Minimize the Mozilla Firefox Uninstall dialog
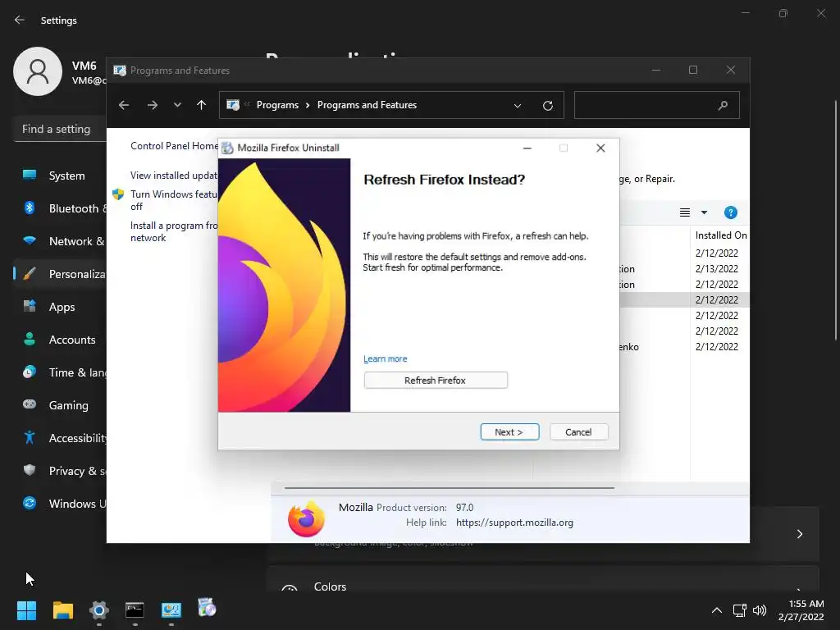The height and width of the screenshot is (630, 840). pos(527,148)
